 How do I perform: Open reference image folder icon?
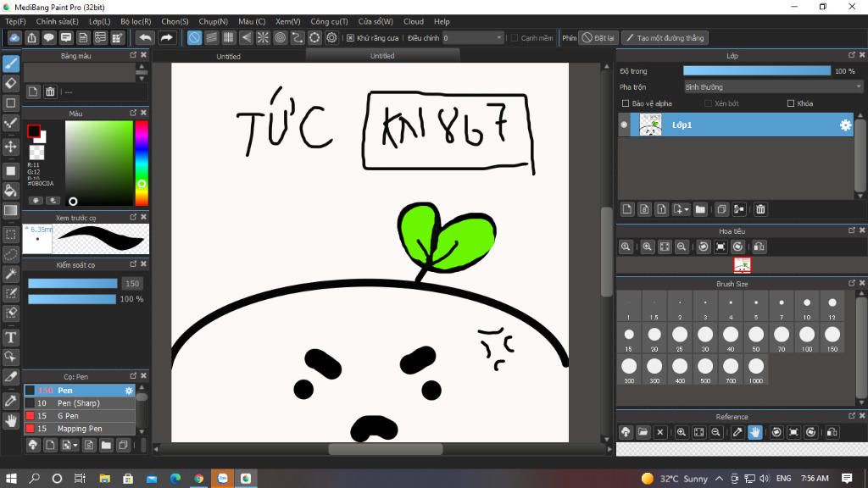click(643, 432)
